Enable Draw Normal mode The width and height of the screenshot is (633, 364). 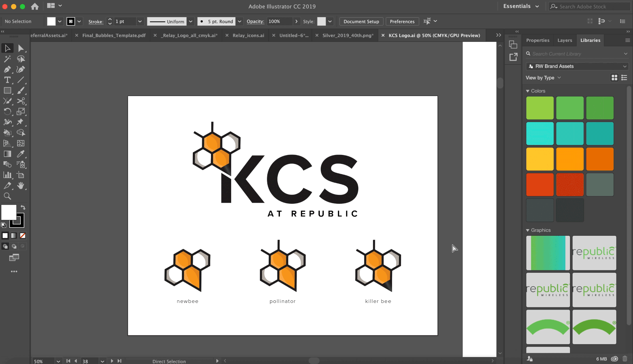[5, 246]
